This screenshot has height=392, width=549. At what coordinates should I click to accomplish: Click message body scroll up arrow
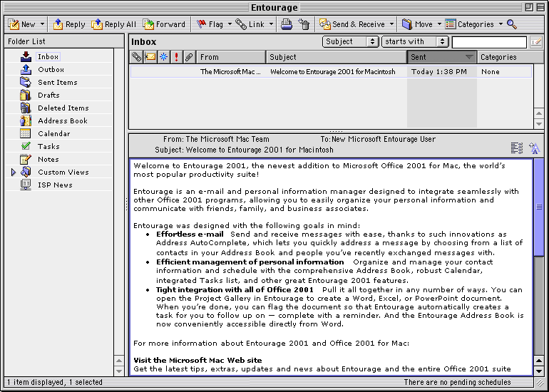click(539, 361)
